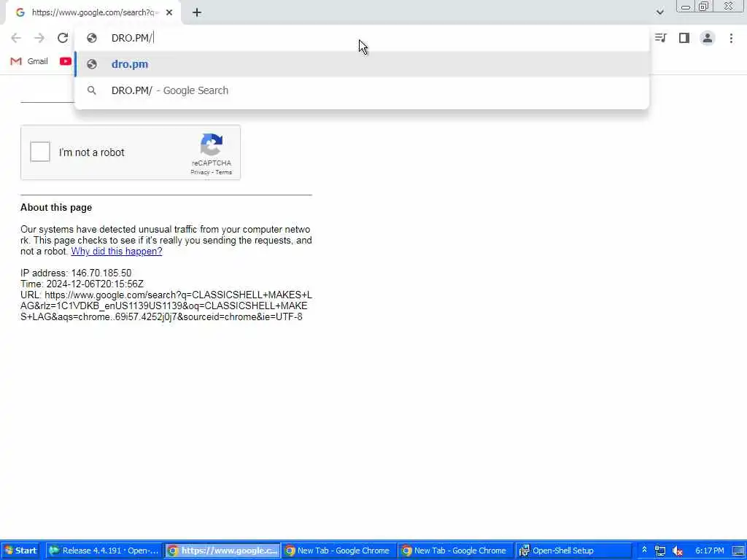This screenshot has height=560, width=747.
Task: Click the globe icon next to dro.pm suggestion
Action: click(x=92, y=64)
